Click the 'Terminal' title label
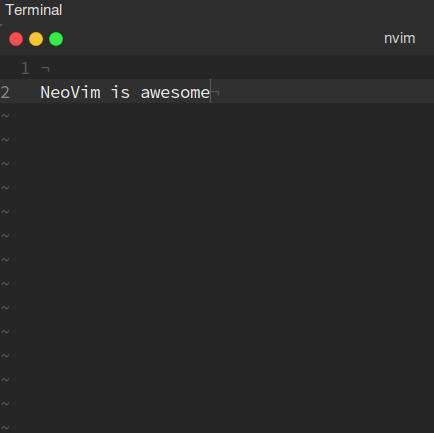This screenshot has height=433, width=434. [34, 10]
